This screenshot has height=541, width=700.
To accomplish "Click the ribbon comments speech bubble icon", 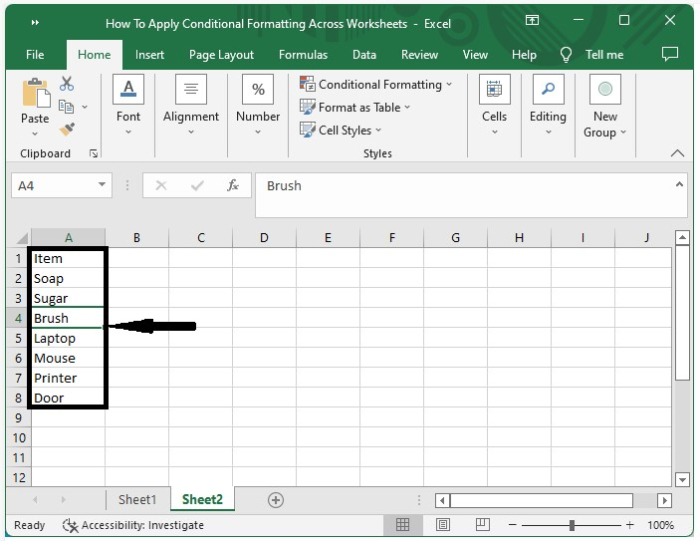I will pos(670,55).
